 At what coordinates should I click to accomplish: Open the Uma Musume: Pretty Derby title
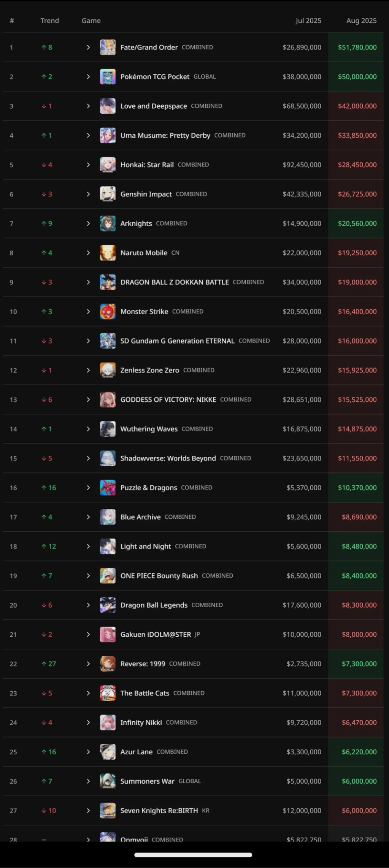[165, 135]
